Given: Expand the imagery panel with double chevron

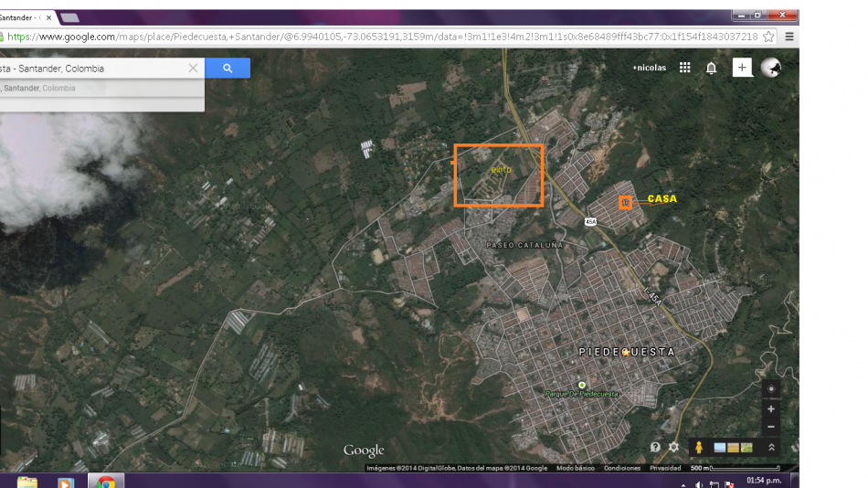Looking at the screenshot, I should coord(771,447).
